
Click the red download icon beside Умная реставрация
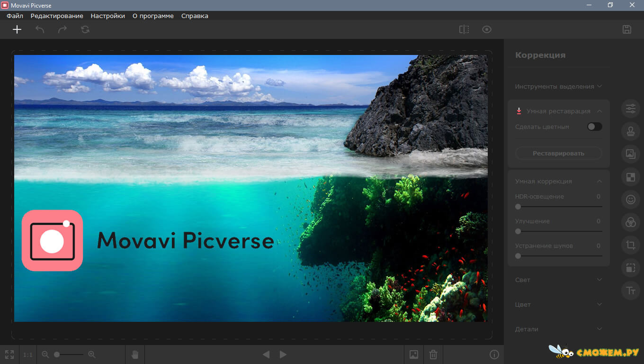(x=519, y=111)
